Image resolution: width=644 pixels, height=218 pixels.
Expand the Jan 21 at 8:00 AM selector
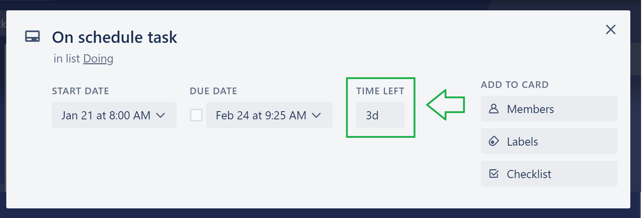114,115
